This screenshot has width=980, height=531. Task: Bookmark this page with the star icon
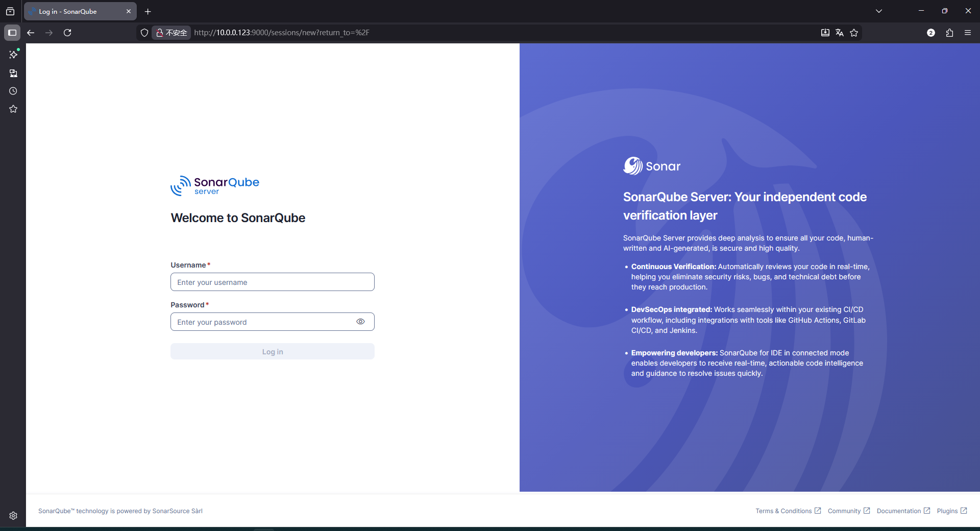pyautogui.click(x=854, y=33)
